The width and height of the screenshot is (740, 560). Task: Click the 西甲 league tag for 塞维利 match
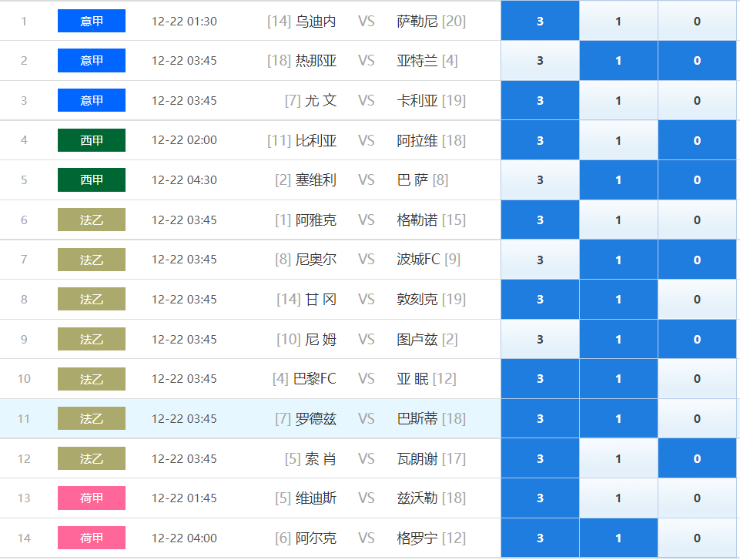point(92,180)
